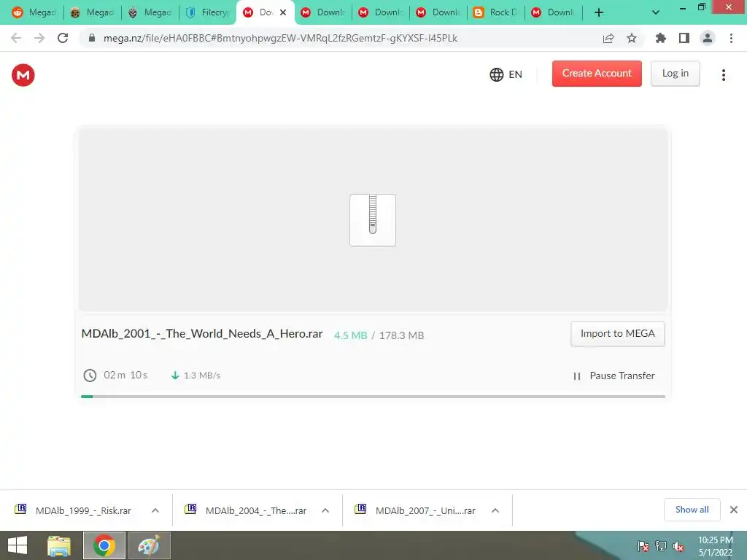Click the Pause Transfer control
Screen dimensions: 747x560
pos(614,376)
